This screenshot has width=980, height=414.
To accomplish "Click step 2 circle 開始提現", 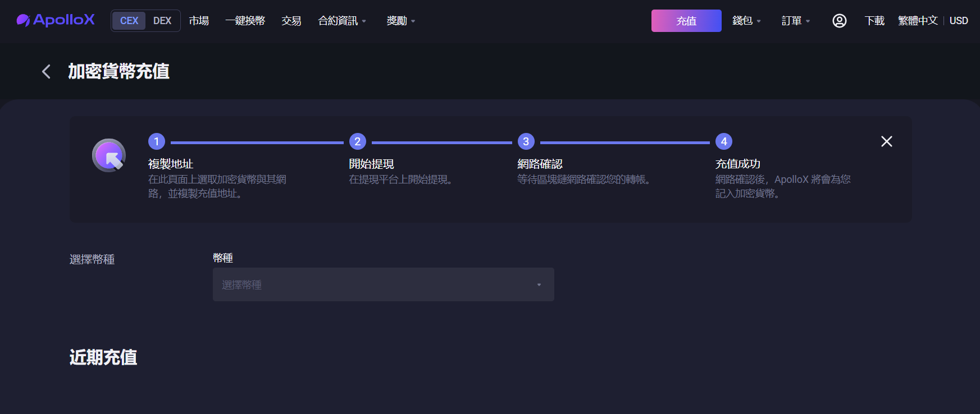I will pyautogui.click(x=358, y=141).
